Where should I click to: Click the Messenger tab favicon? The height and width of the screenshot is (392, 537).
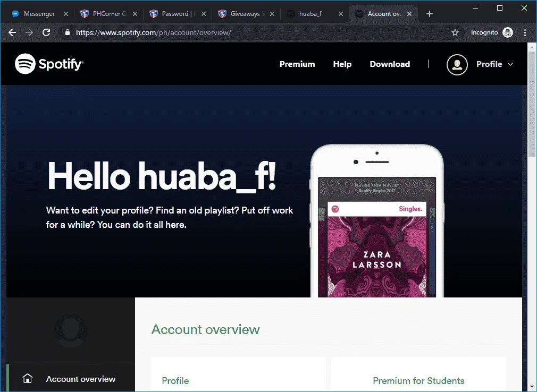pyautogui.click(x=15, y=14)
